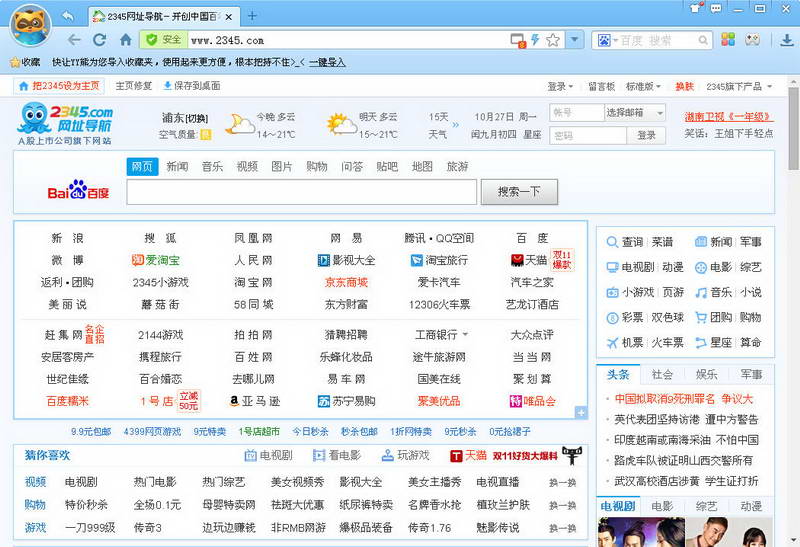Switch city using 切换 link

[x=197, y=118]
